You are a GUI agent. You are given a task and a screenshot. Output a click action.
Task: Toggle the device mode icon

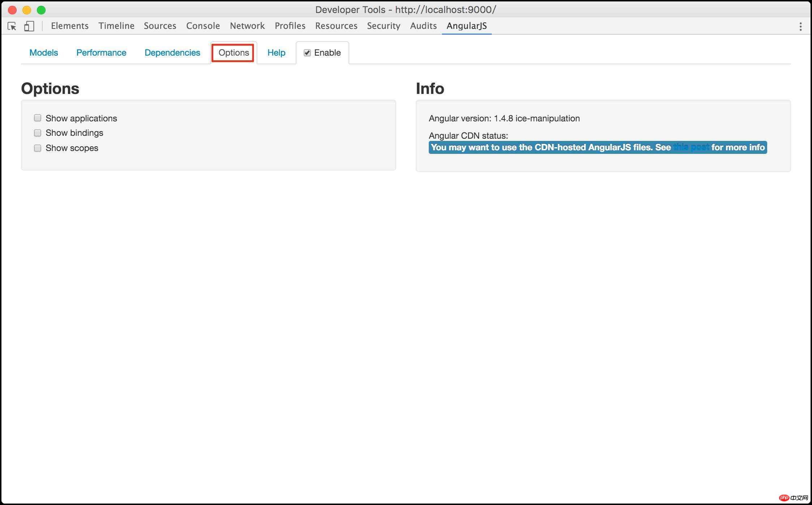tap(29, 26)
